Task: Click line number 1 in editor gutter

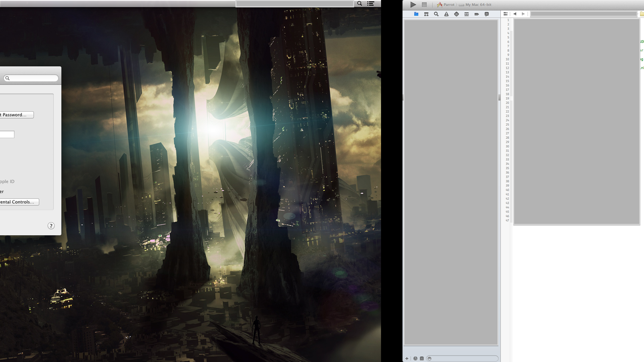Action: [508, 20]
